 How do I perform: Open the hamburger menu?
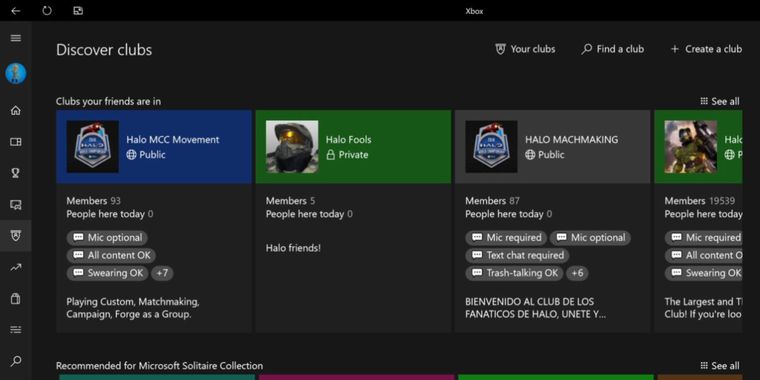click(16, 38)
